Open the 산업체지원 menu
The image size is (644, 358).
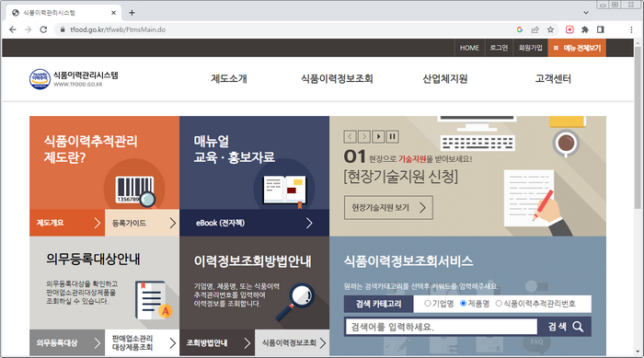(x=445, y=78)
